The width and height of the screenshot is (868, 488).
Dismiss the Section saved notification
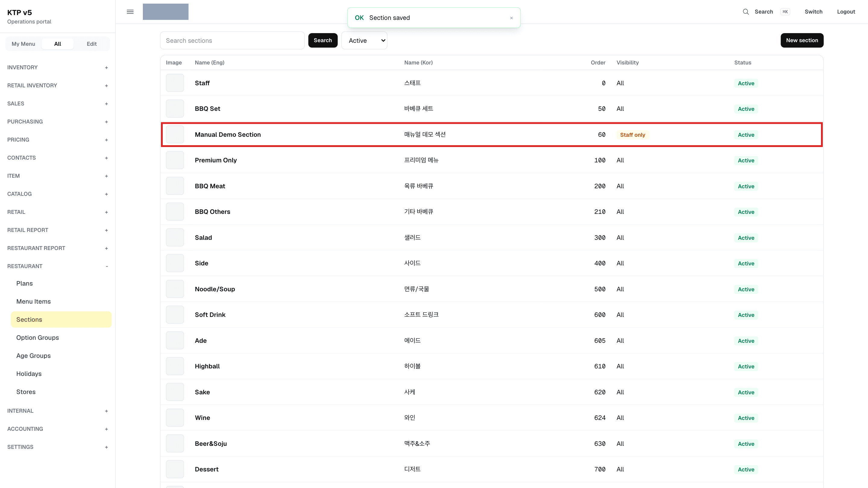point(511,18)
